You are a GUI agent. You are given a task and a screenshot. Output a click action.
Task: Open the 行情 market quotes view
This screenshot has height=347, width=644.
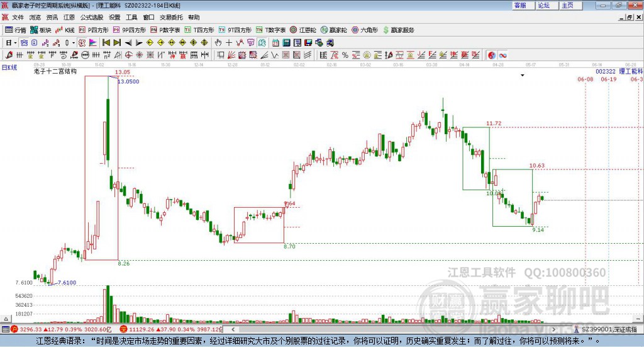(x=15, y=30)
